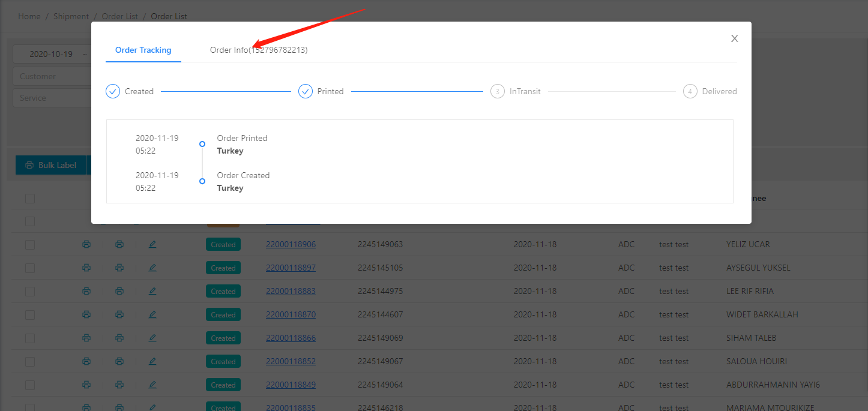Click consignee name SALOUA HOUIRI

pyautogui.click(x=756, y=361)
